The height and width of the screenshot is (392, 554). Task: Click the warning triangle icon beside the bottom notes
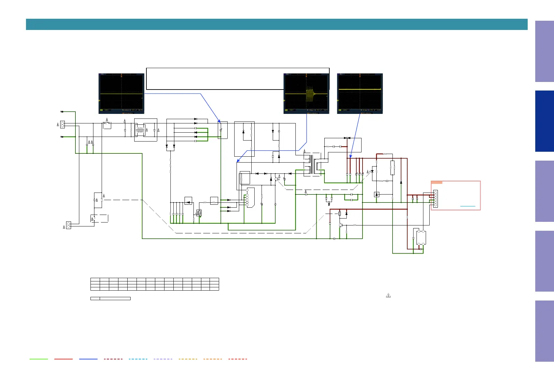[x=388, y=295]
